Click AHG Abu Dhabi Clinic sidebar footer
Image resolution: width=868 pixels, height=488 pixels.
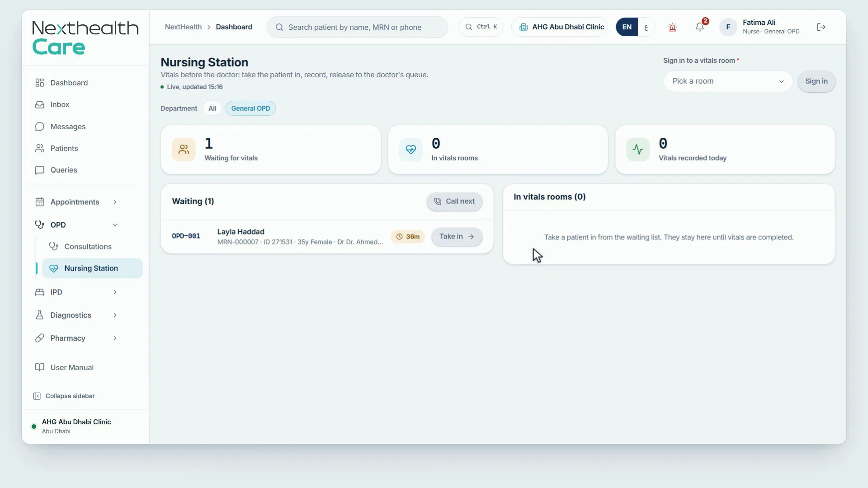[x=85, y=427]
